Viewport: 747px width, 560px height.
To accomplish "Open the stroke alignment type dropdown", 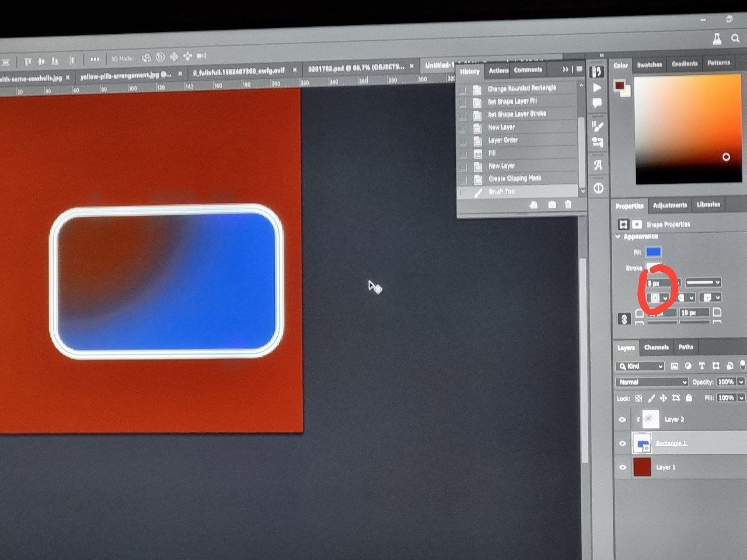I will pyautogui.click(x=658, y=297).
